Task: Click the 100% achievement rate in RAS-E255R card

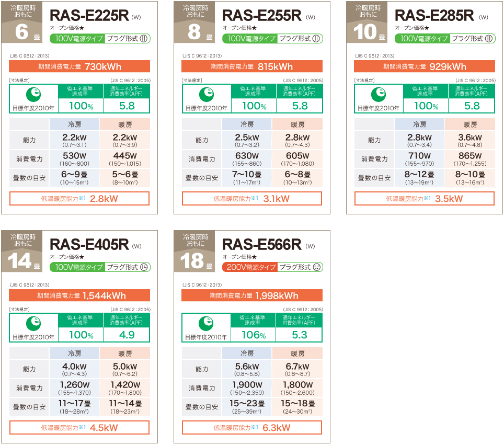Action: [254, 106]
